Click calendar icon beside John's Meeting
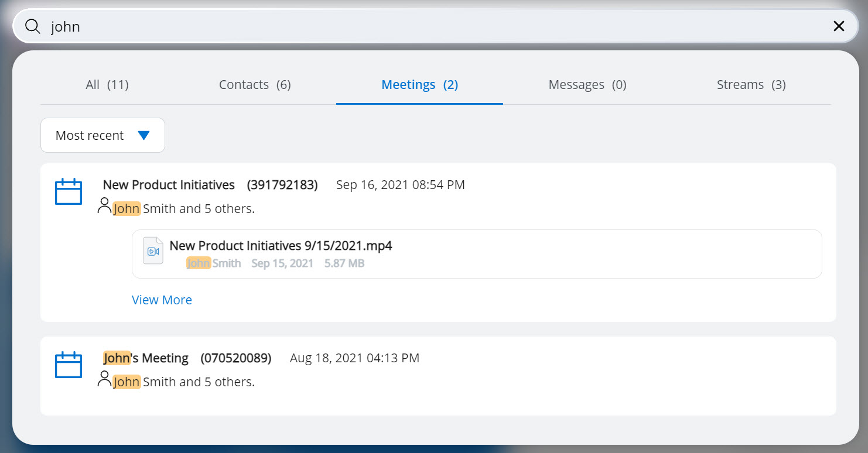868x453 pixels. 69,365
